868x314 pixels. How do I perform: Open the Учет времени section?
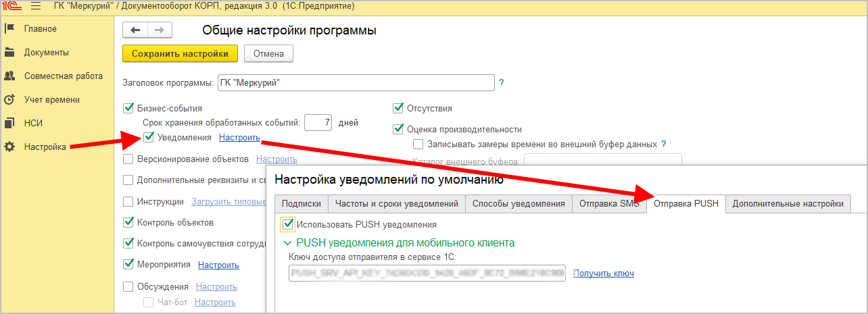52,99
